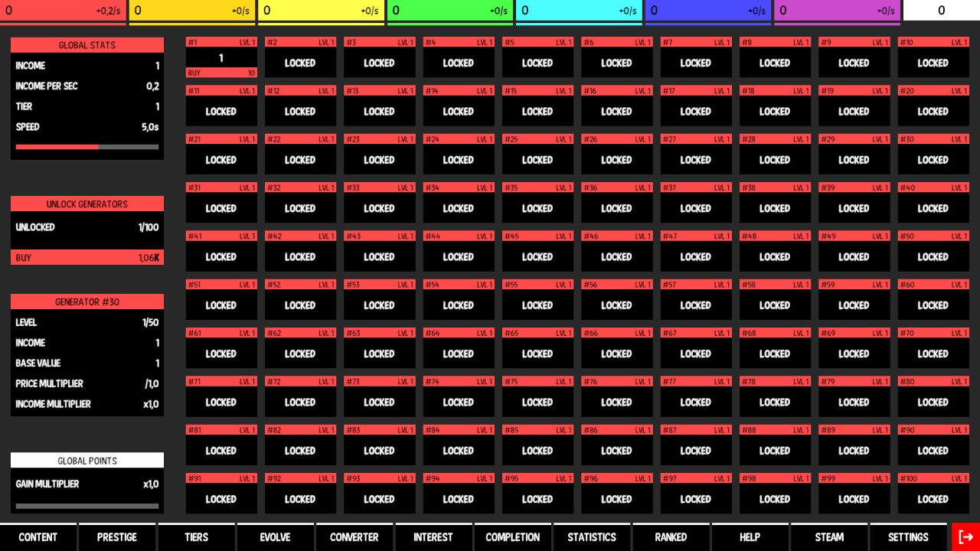Open the Interest tab

pyautogui.click(x=433, y=537)
